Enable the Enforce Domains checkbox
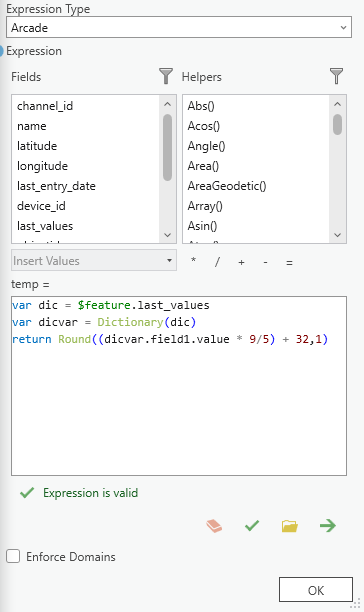This screenshot has width=364, height=612. point(13,556)
